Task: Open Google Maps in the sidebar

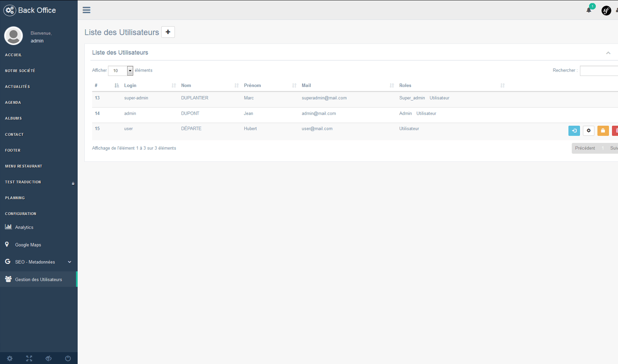Action: [x=28, y=245]
